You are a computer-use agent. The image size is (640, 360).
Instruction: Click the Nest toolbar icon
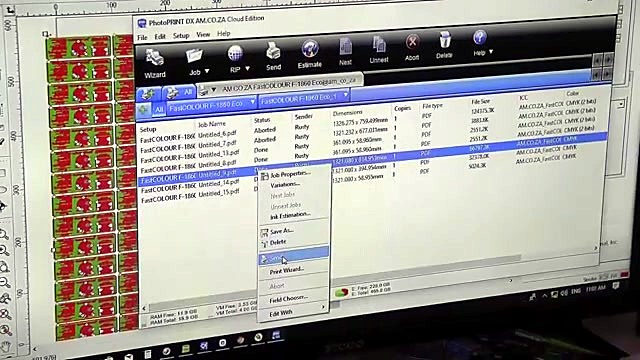point(345,52)
